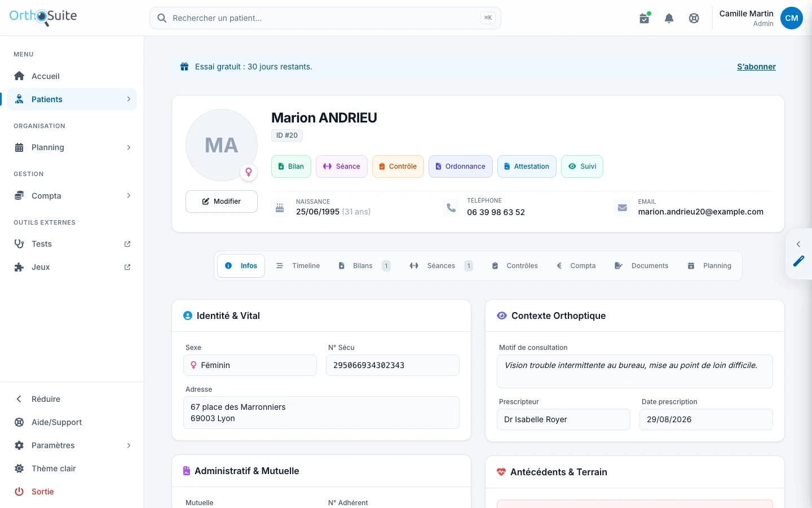Click the user icon beside Identité & Vital
Viewport: 812px width, 508px height.
[x=188, y=316]
